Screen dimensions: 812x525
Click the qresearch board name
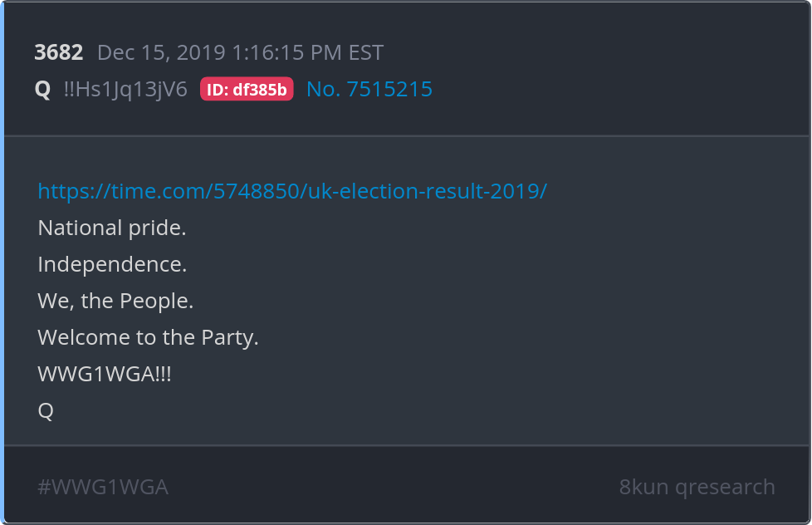725,487
